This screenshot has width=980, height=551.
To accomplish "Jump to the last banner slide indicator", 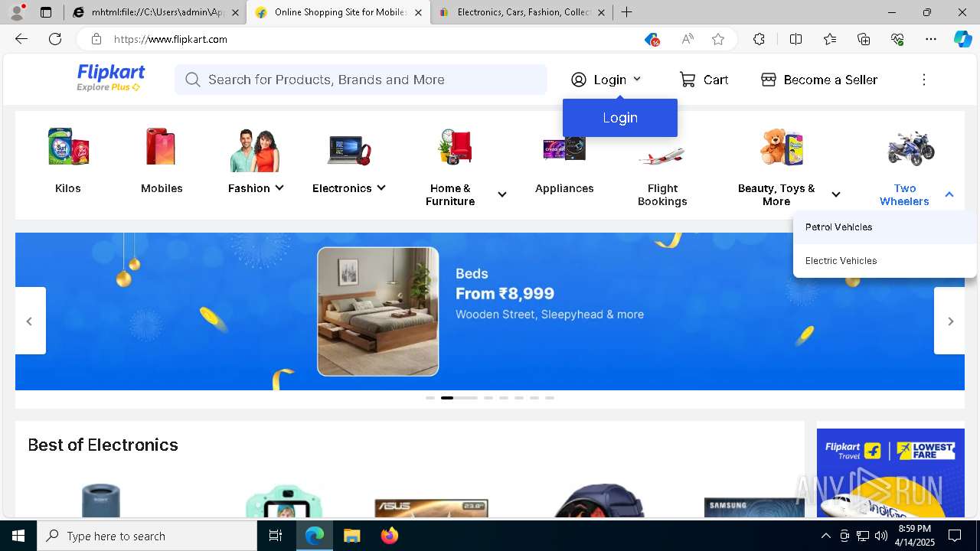I will [x=550, y=398].
